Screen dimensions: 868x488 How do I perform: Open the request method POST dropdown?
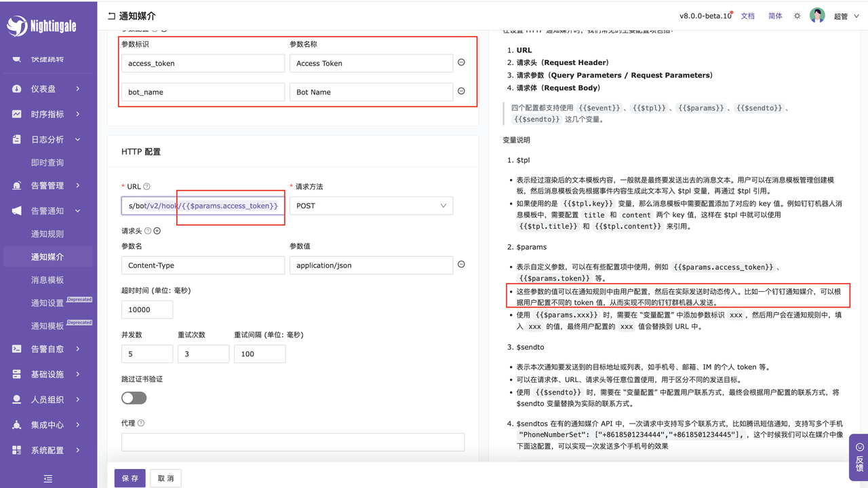(371, 206)
